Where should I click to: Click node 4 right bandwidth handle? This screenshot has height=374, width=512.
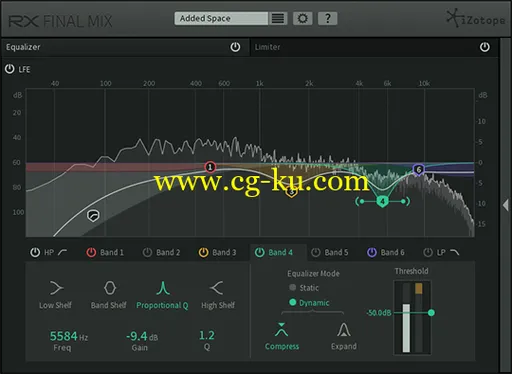(405, 201)
